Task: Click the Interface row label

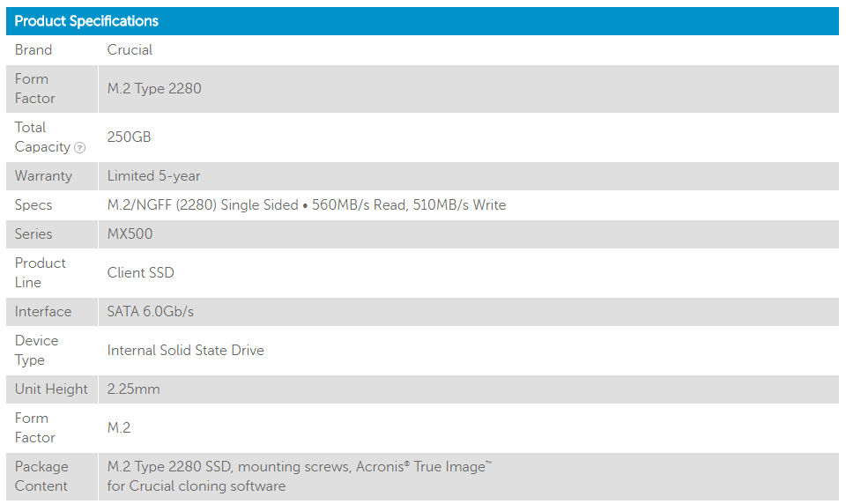Action: (x=43, y=312)
